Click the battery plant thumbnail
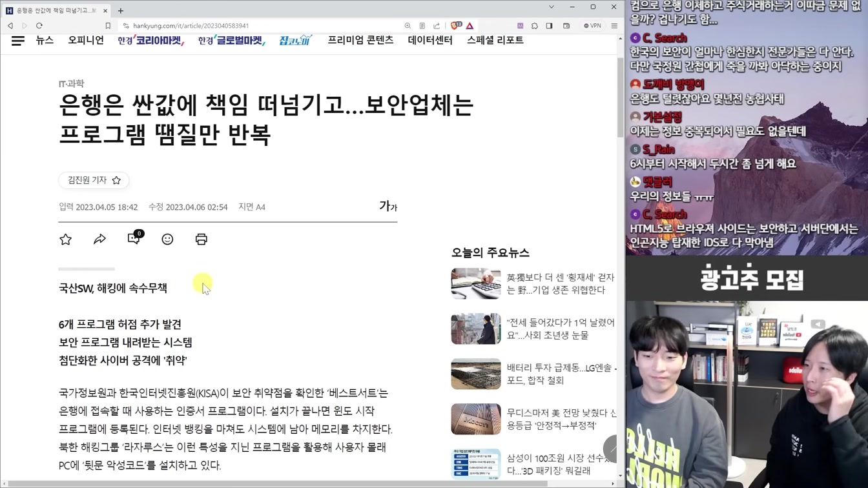868x488 pixels. coord(476,374)
